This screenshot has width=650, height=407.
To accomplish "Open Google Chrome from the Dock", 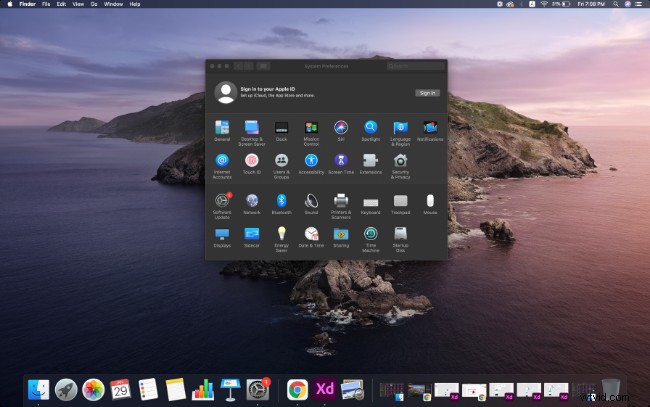I will click(297, 390).
